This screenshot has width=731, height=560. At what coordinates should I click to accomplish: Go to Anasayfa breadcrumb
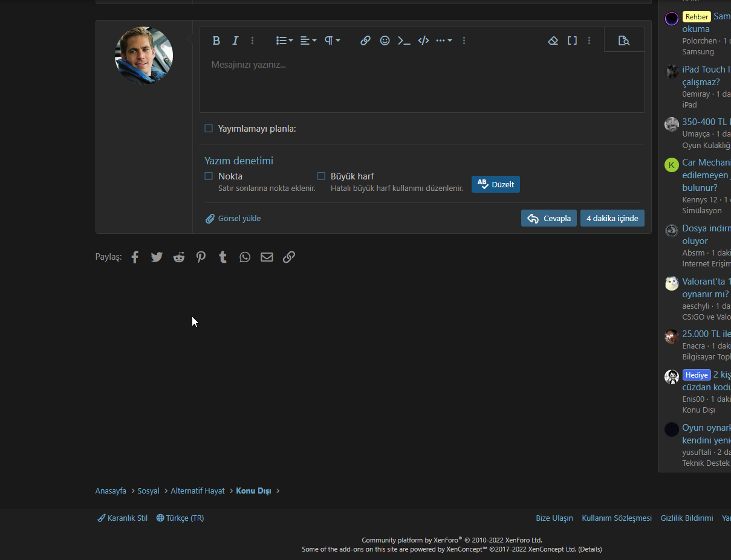click(111, 491)
